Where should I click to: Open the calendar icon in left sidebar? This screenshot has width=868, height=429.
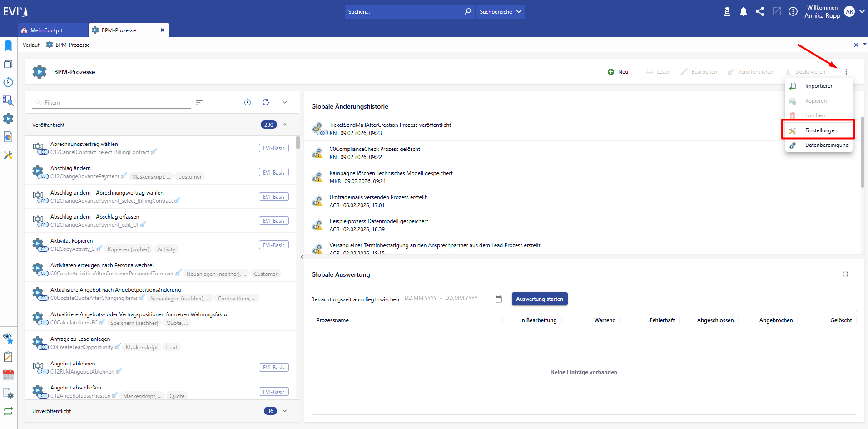8,375
